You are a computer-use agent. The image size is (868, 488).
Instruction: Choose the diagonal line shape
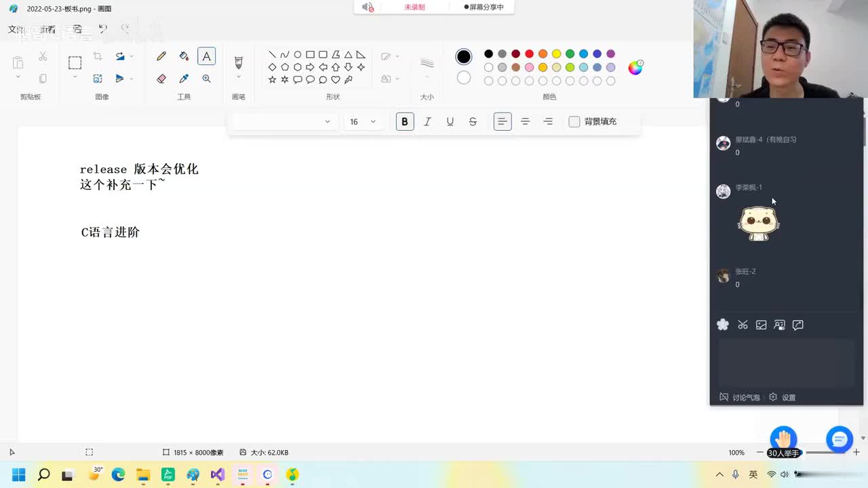coord(272,55)
